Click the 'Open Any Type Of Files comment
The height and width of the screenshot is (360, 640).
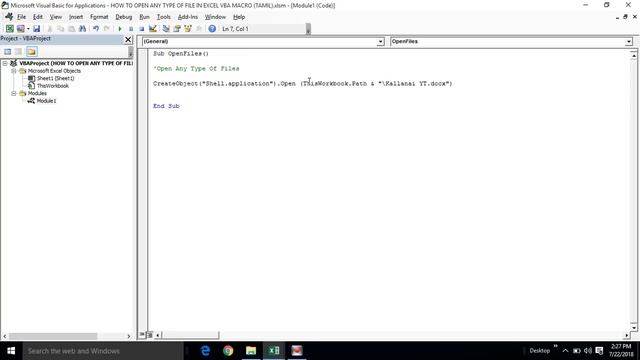tap(196, 69)
